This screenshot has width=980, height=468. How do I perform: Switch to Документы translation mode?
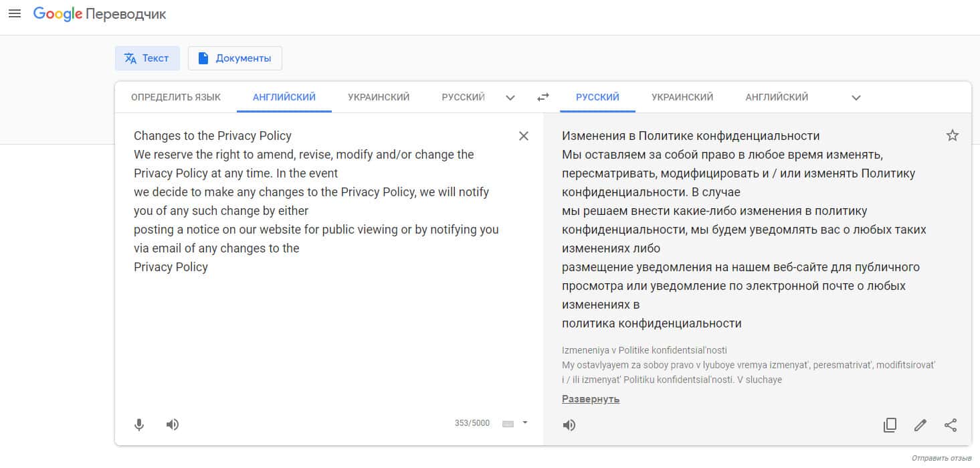235,58
